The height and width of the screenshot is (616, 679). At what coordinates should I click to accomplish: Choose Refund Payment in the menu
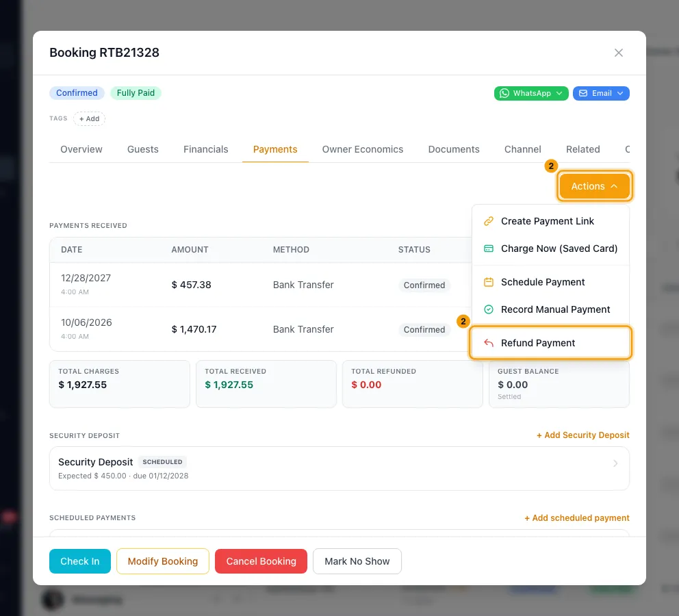550,343
